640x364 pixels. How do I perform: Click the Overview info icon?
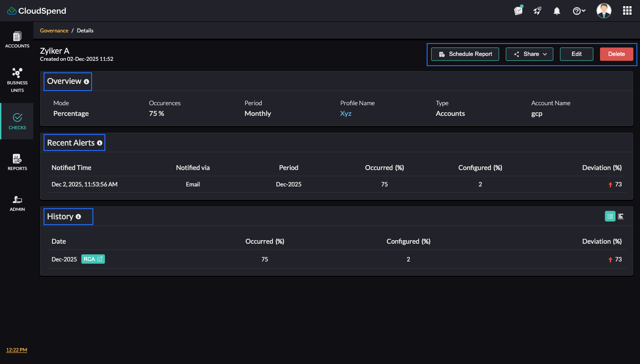point(86,82)
